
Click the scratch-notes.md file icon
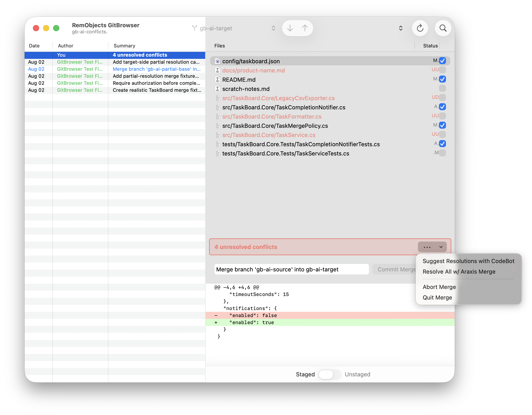pos(217,89)
